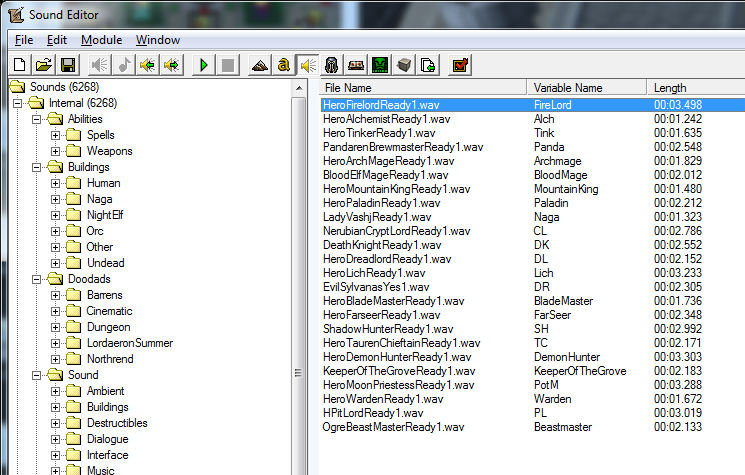Click the greyed-out Use As Sound speaker icon
The width and height of the screenshot is (745, 475).
pyautogui.click(x=100, y=65)
